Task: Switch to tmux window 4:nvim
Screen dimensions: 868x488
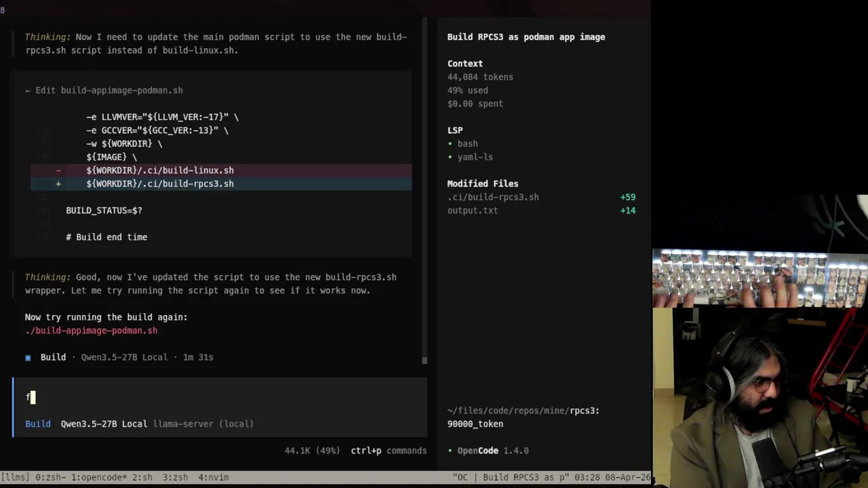Action: 213,477
